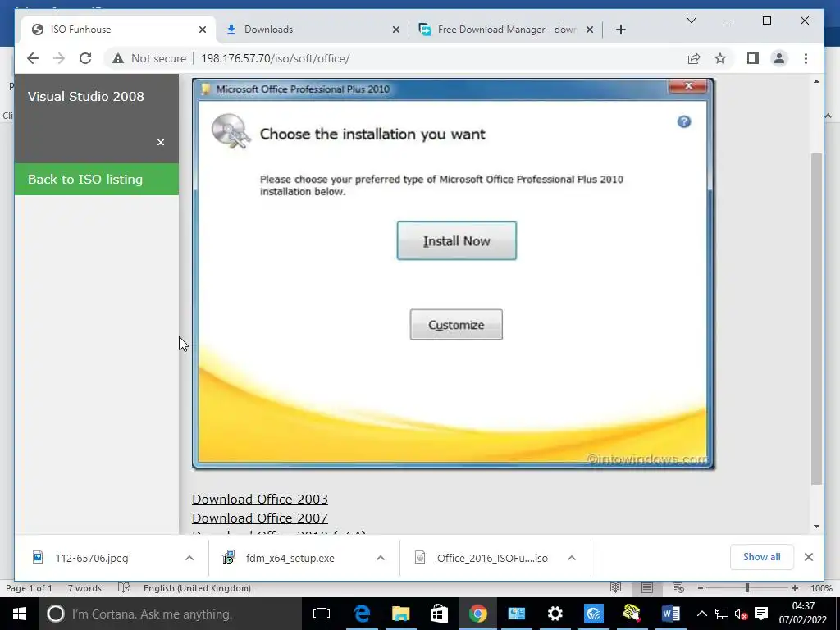840x630 pixels.
Task: Switch Word to Web Layout view
Action: point(678,587)
